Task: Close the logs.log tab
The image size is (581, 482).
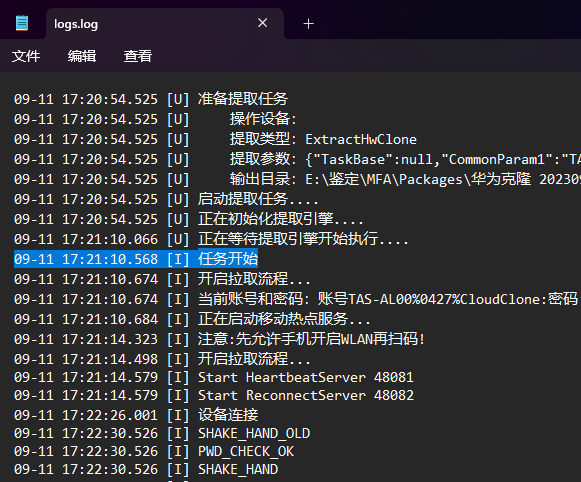Action: point(263,23)
